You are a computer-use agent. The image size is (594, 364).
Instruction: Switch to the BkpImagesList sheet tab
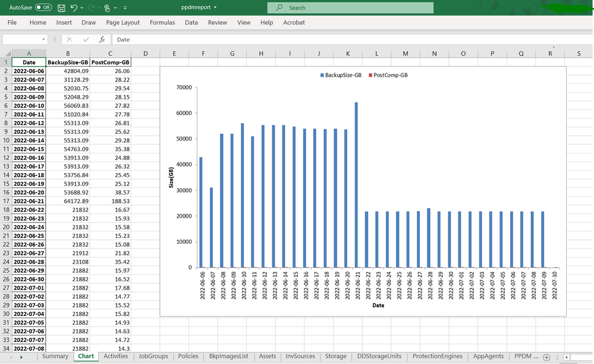pyautogui.click(x=228, y=356)
